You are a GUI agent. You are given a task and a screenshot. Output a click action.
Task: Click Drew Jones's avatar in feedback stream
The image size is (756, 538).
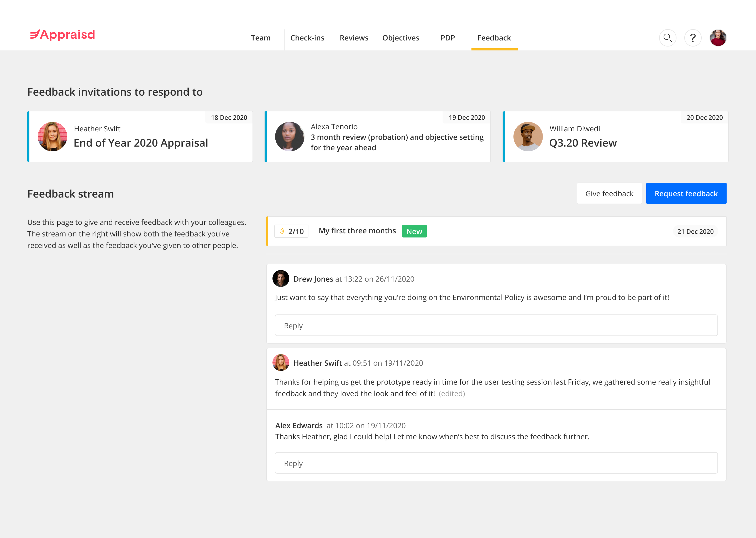tap(281, 279)
